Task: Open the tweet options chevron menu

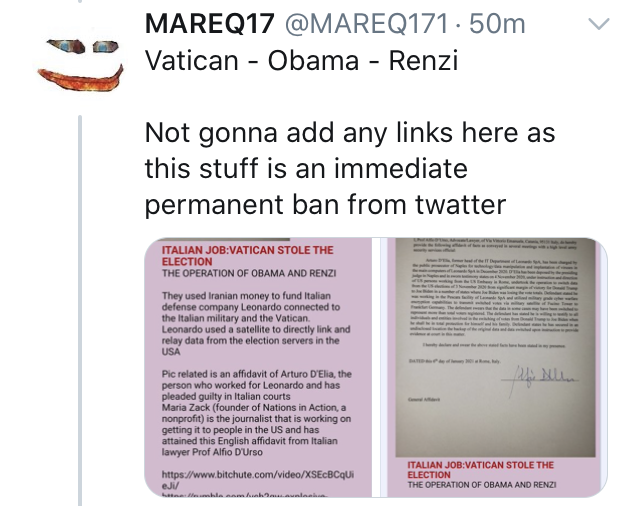Action: (599, 24)
